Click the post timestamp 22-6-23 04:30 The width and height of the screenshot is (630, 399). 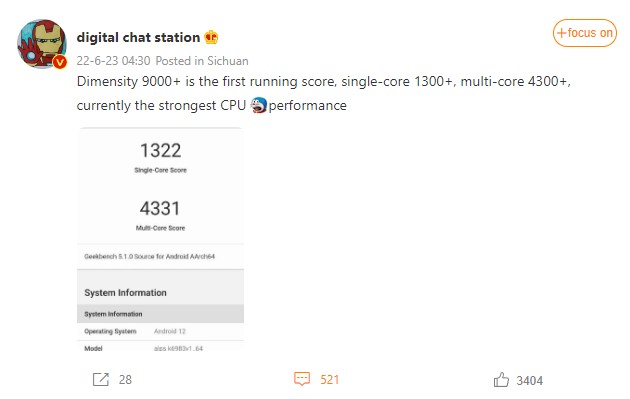tap(113, 61)
